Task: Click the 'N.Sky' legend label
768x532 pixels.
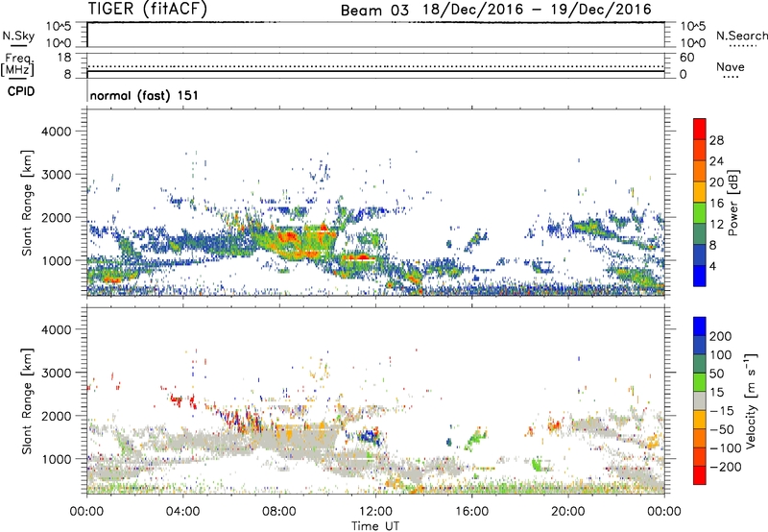Action: [x=18, y=36]
